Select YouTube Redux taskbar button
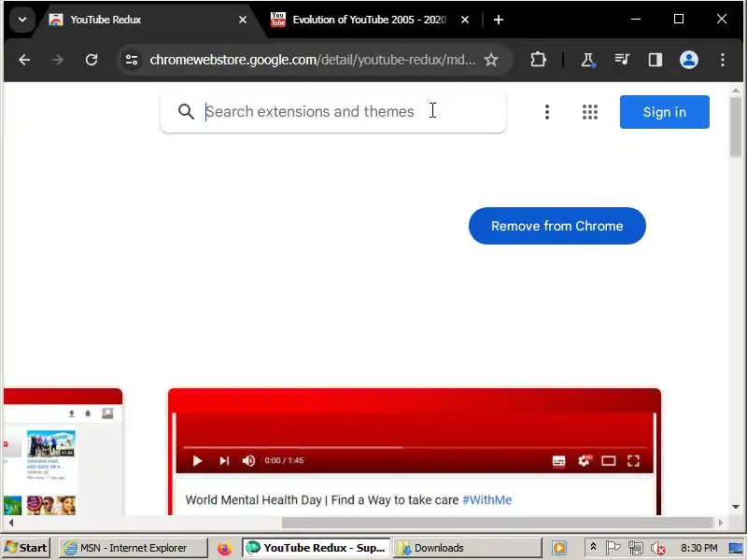Screen dimensions: 747x560 point(316,548)
